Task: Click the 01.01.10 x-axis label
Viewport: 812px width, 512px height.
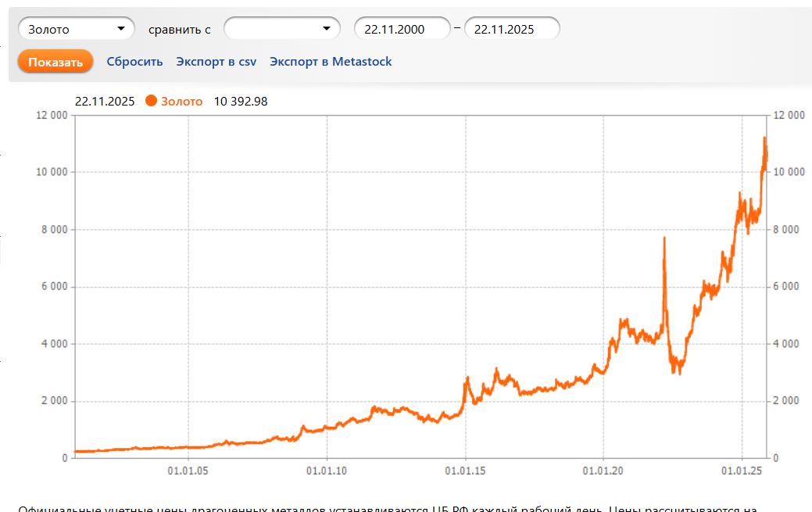Action: [x=327, y=471]
